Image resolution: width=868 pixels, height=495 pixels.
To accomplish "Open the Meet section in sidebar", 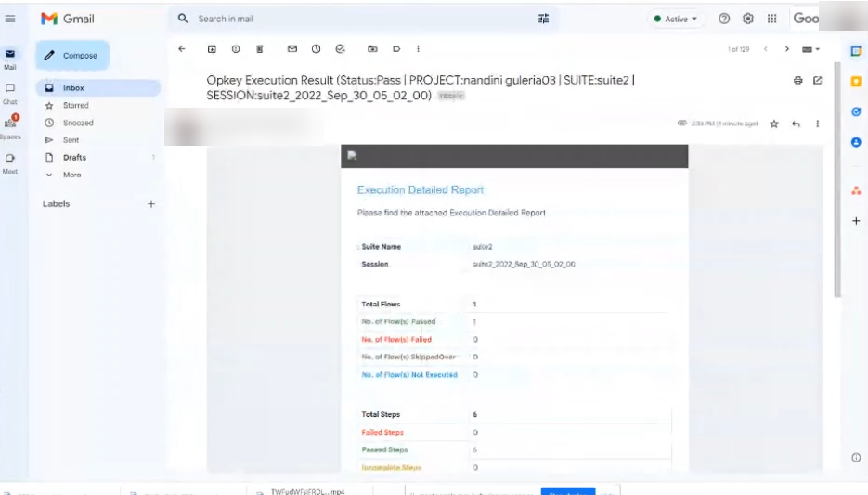I will pyautogui.click(x=10, y=163).
